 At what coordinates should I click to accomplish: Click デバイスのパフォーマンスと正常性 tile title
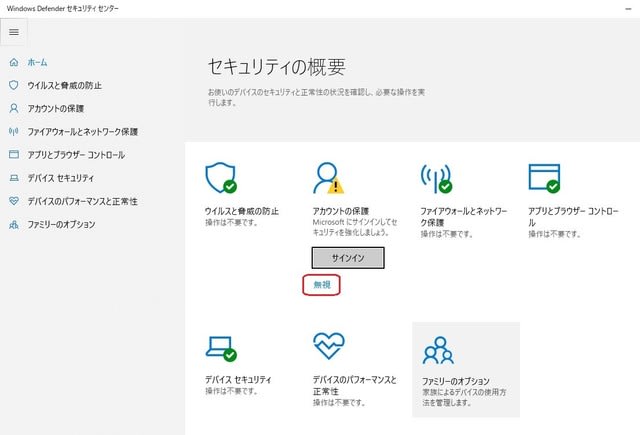tap(354, 385)
